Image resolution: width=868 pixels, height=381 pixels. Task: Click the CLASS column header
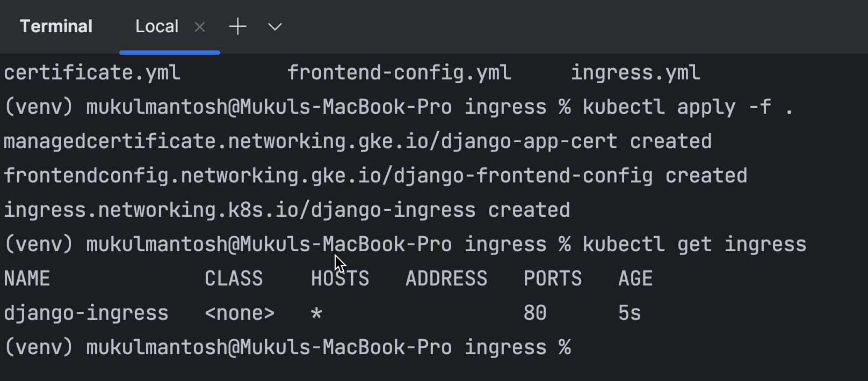[234, 279]
